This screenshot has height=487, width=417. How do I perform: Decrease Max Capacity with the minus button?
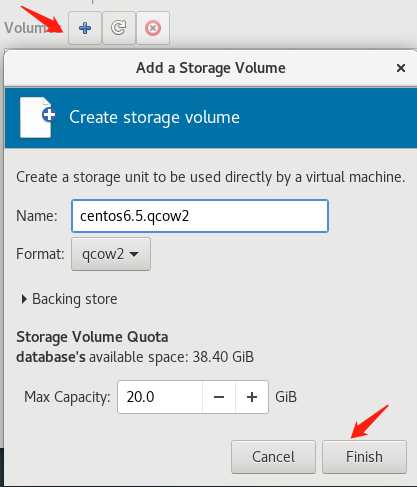(219, 397)
